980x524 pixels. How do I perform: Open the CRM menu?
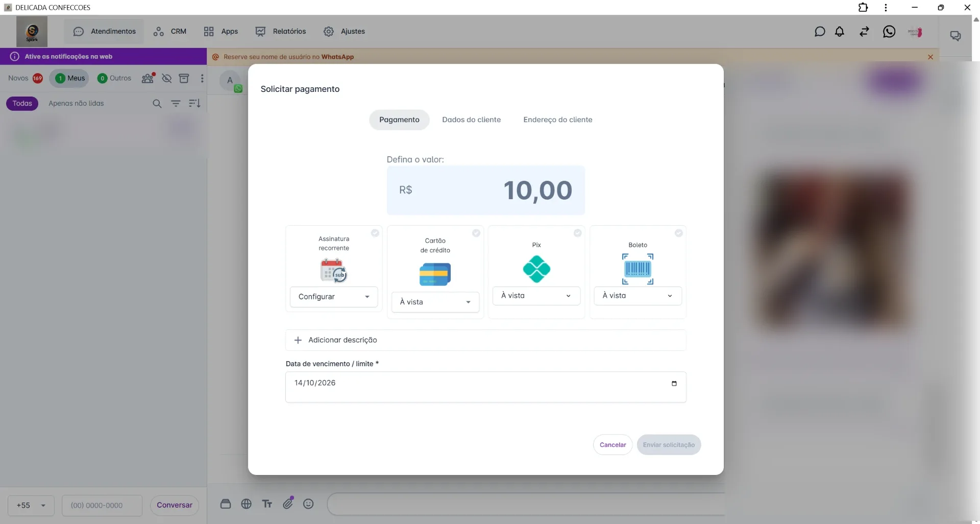pos(170,31)
